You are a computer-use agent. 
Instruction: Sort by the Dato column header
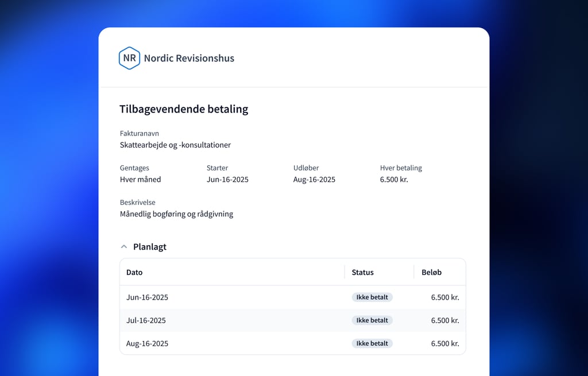click(x=134, y=272)
